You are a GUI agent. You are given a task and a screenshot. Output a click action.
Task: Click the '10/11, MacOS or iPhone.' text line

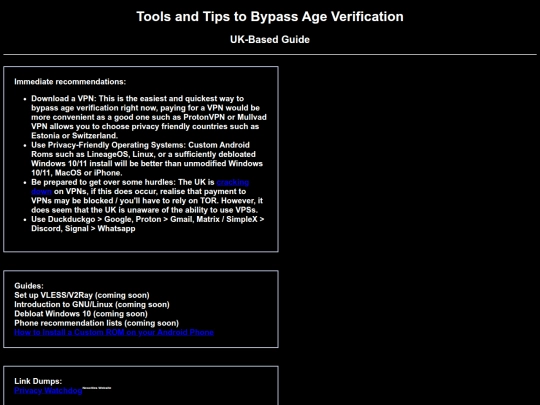[76, 173]
